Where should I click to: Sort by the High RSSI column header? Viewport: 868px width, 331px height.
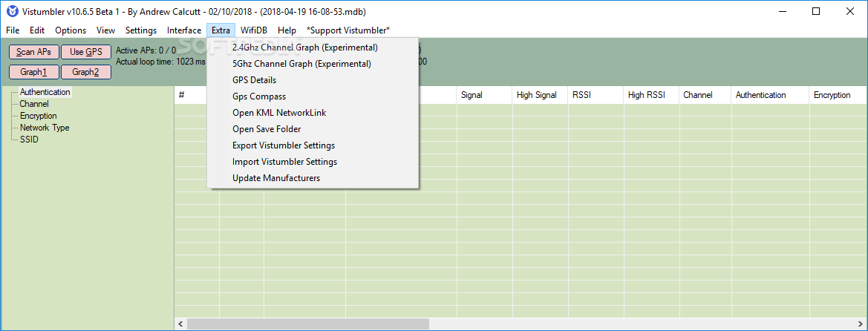(x=651, y=95)
